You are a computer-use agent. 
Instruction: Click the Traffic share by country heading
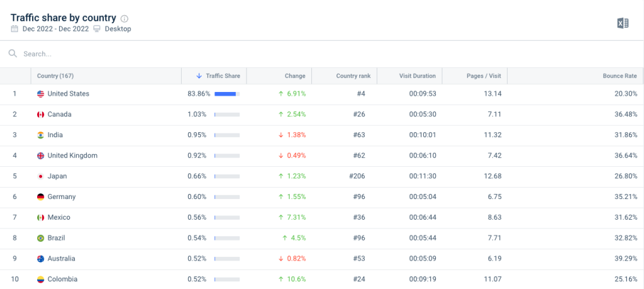click(x=64, y=18)
